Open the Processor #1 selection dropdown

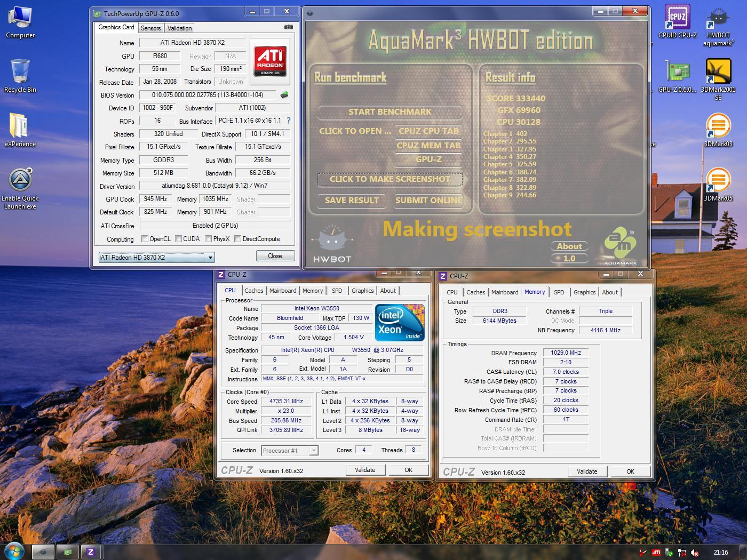290,451
